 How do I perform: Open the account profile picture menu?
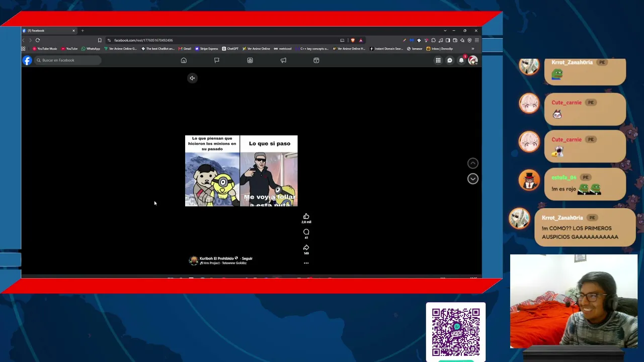[472, 60]
